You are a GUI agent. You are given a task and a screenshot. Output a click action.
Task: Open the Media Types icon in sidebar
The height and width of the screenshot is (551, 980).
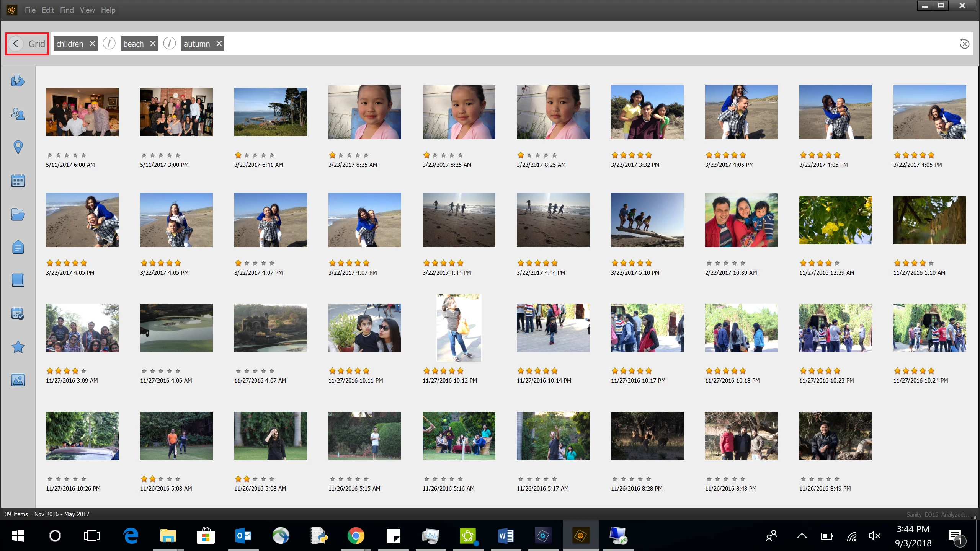18,380
